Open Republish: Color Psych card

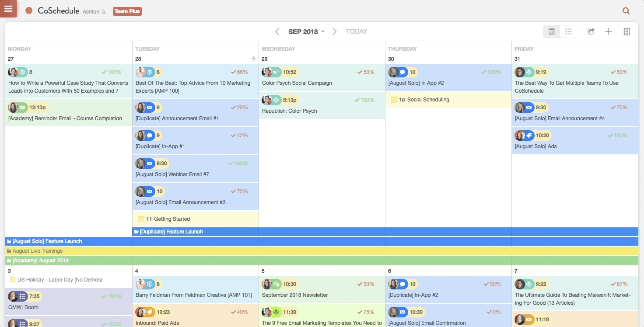(x=322, y=105)
